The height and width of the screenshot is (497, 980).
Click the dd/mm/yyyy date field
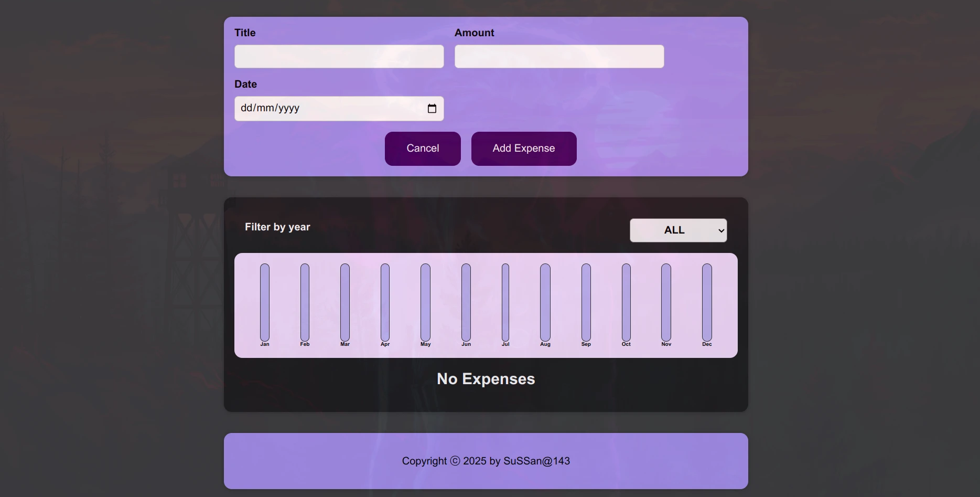339,109
